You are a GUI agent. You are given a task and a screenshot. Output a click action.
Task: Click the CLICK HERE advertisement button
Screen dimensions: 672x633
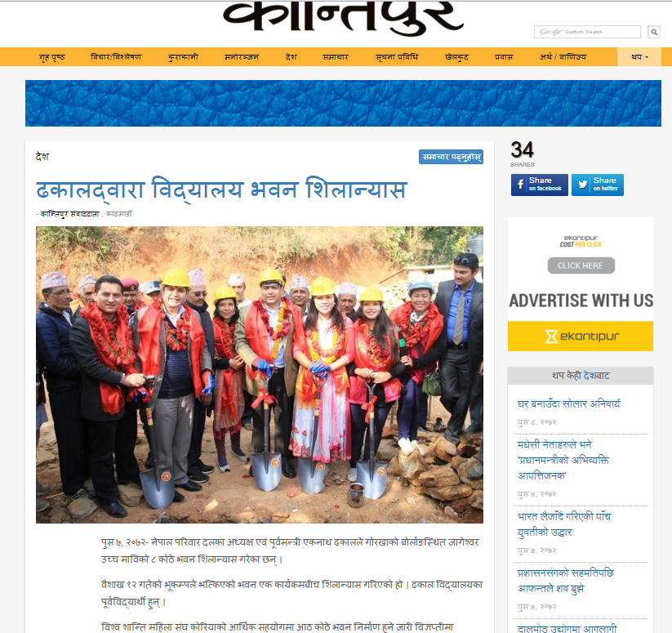point(581,265)
